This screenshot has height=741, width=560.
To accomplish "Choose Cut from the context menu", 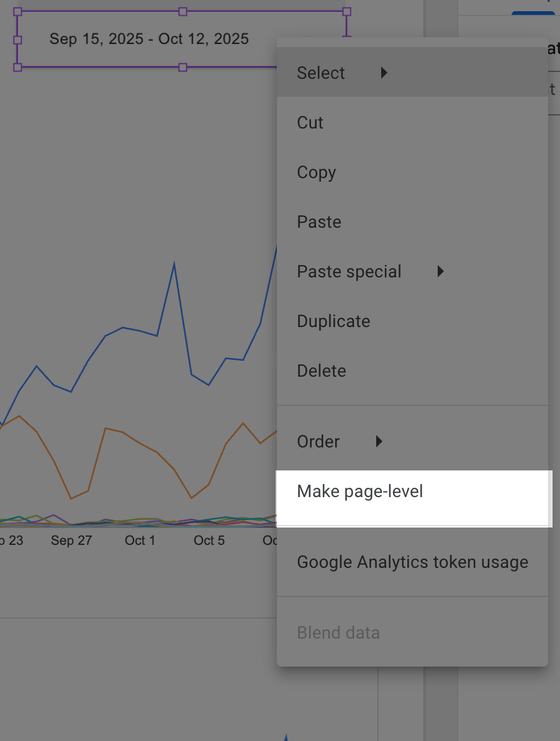I will 310,122.
